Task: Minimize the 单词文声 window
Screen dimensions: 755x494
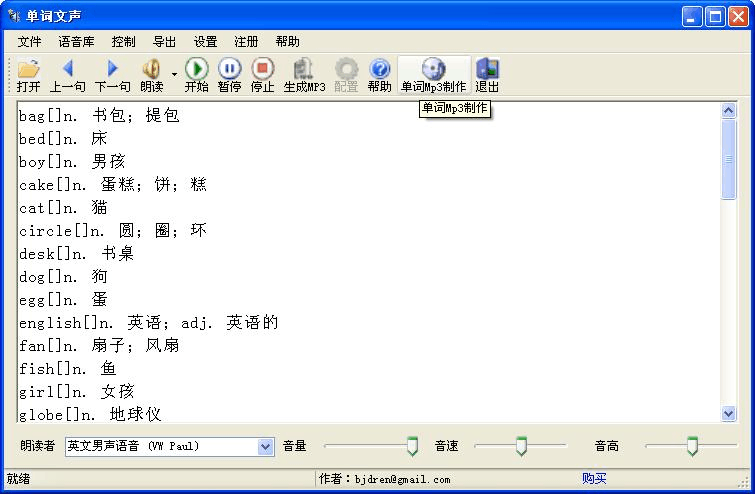Action: pyautogui.click(x=692, y=17)
